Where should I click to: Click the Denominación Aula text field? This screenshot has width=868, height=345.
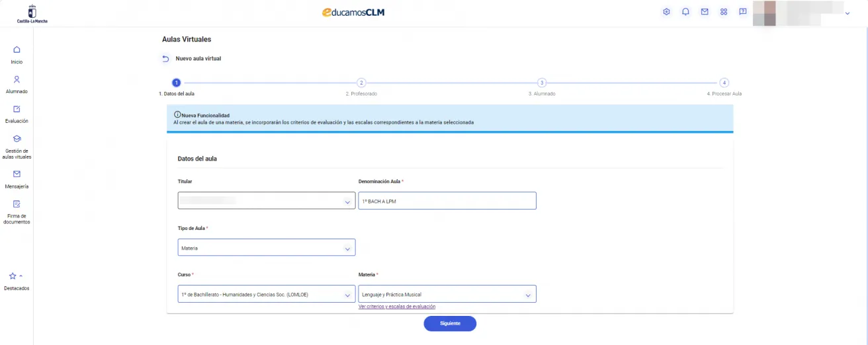[x=447, y=201]
